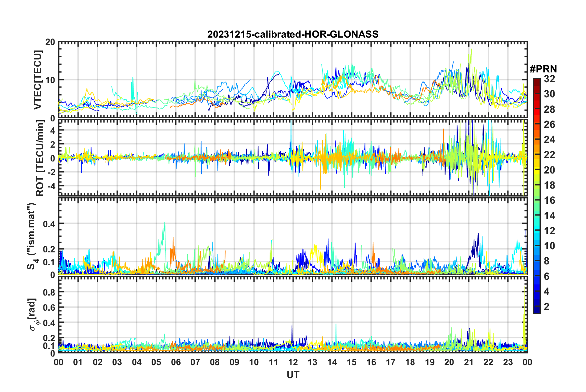Click the S4 ("ism.mat") axis label
Screen dimensions: 586x392
[32, 236]
